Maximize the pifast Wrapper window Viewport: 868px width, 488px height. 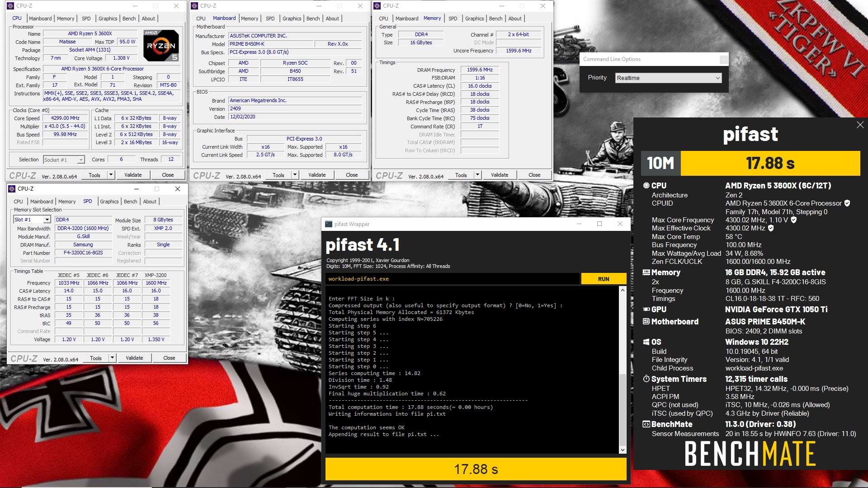(599, 224)
